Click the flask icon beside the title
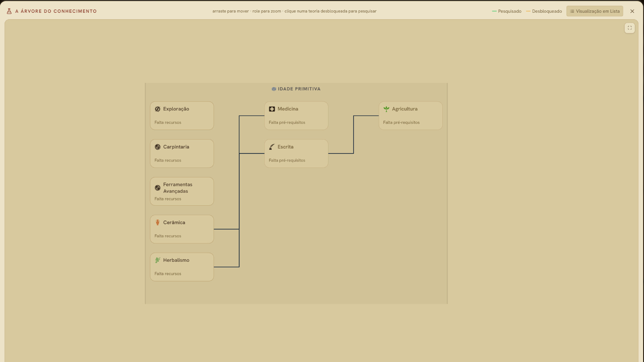This screenshot has width=644, height=362. coord(9,11)
